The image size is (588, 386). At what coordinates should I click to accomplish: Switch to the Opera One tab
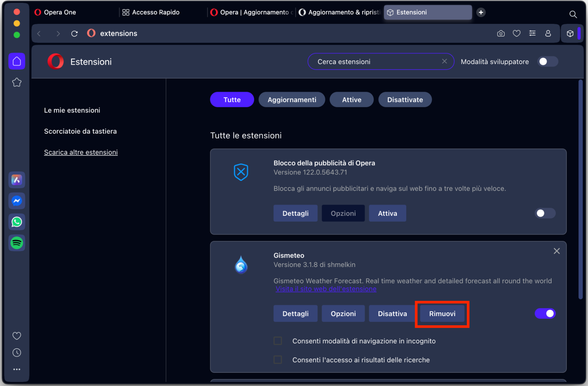pyautogui.click(x=75, y=12)
